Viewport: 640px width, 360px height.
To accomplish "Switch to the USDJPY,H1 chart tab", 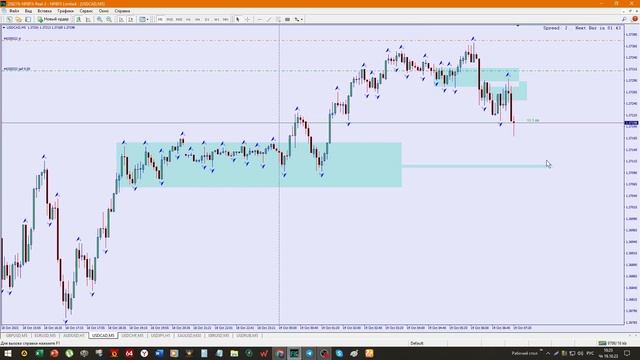I will click(x=160, y=336).
